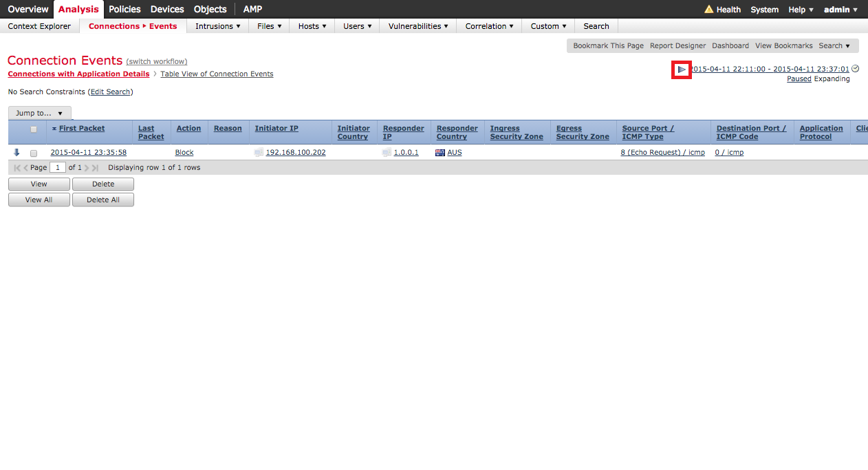Viewport: 868px width, 470px height.
Task: Click the Edit Search link
Action: pyautogui.click(x=110, y=92)
